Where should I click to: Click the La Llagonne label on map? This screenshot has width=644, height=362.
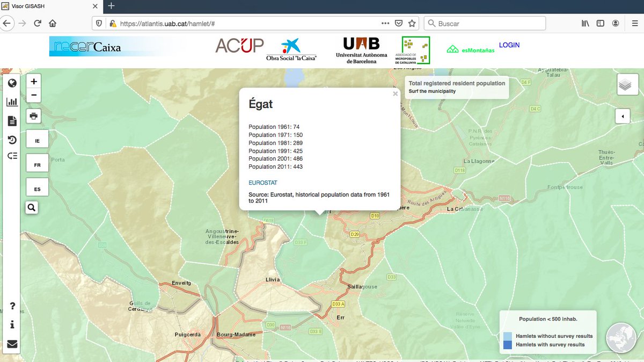point(479,161)
